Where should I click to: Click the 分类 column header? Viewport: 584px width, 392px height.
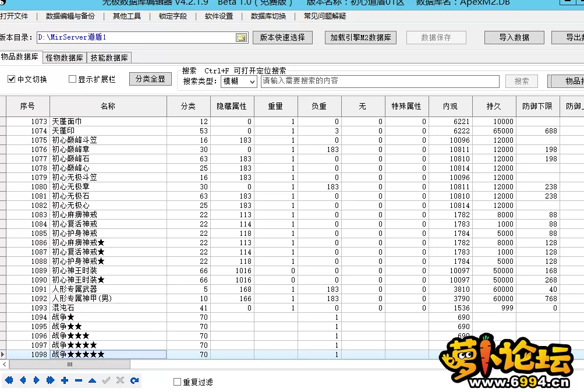[189, 106]
